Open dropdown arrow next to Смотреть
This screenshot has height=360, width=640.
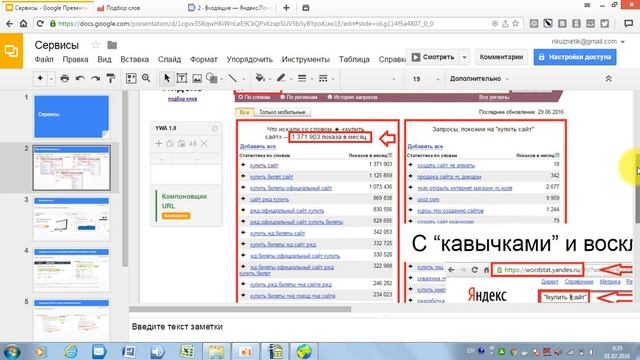tap(464, 57)
